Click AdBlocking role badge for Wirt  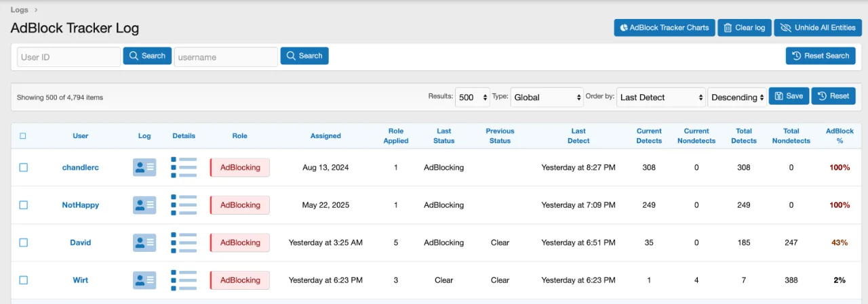point(240,280)
